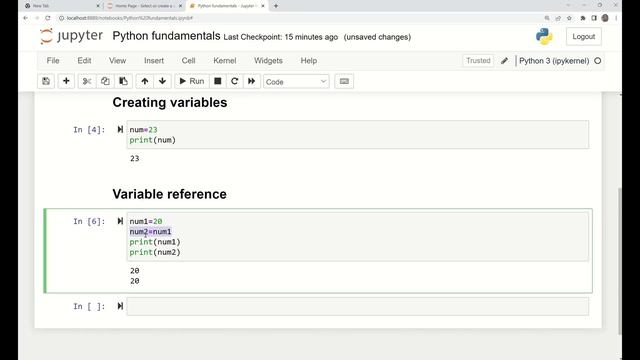Open the Help menu
The height and width of the screenshot is (360, 640).
click(309, 60)
